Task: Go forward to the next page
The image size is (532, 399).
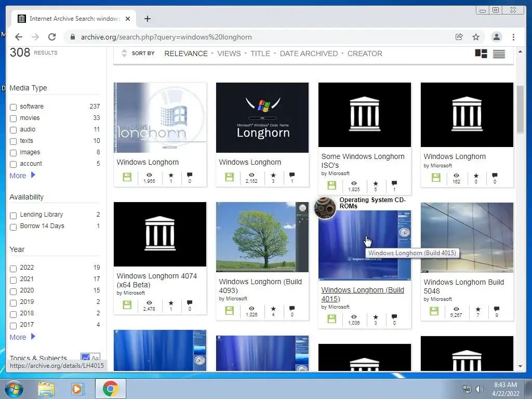Action: [35, 37]
